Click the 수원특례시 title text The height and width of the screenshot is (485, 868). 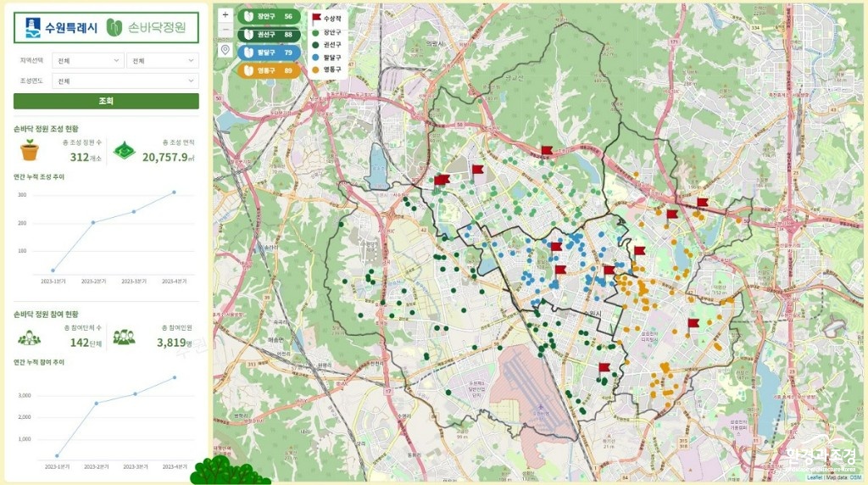coord(71,28)
